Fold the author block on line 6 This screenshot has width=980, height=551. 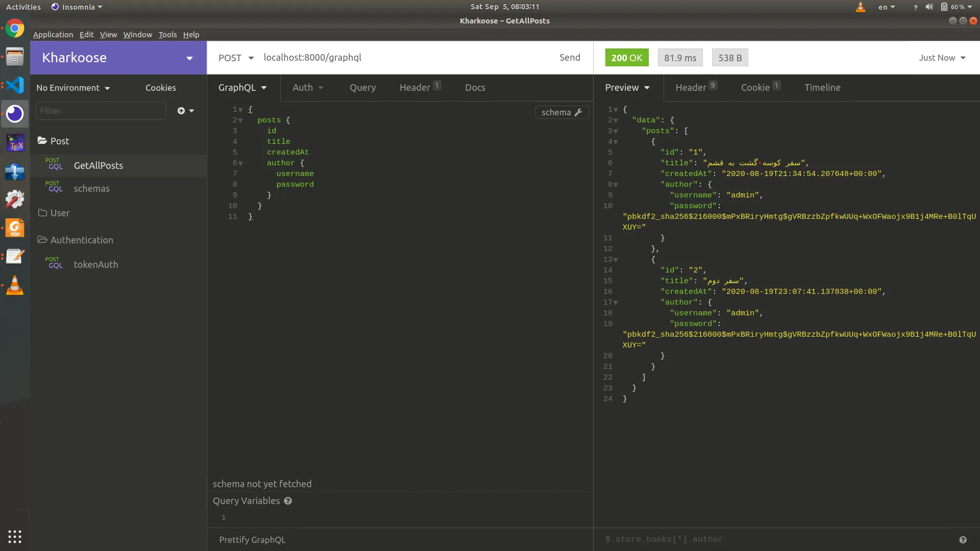coord(240,163)
